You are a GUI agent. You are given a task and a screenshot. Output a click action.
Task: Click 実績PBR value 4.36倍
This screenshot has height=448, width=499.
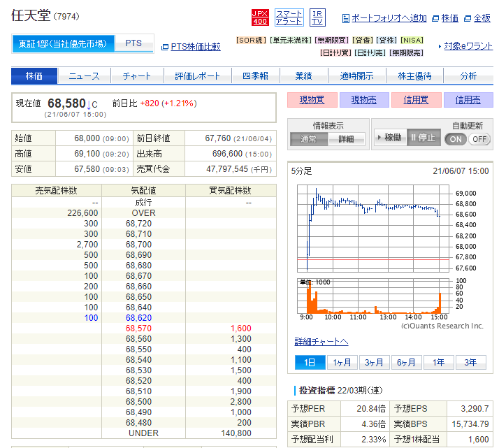[374, 424]
